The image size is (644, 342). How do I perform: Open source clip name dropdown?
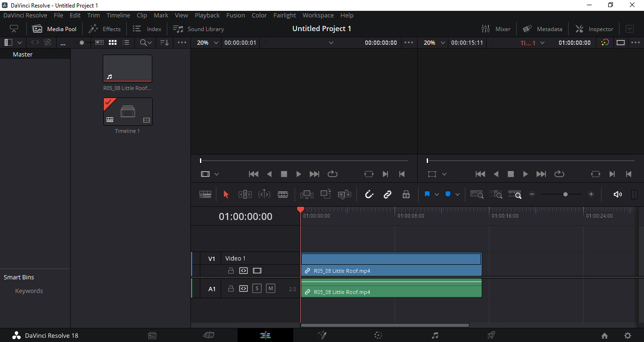tap(331, 42)
